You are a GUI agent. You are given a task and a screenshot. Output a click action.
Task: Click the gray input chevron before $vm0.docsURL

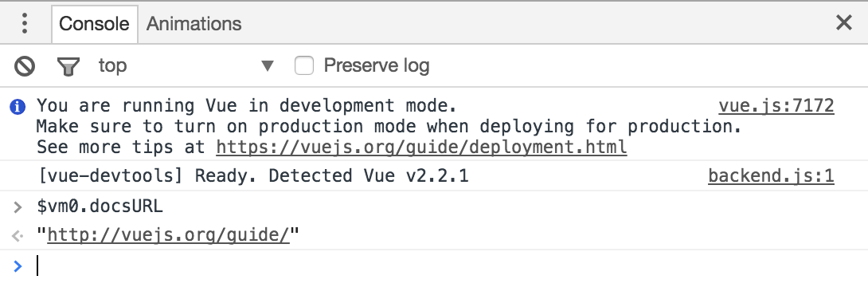click(x=18, y=207)
